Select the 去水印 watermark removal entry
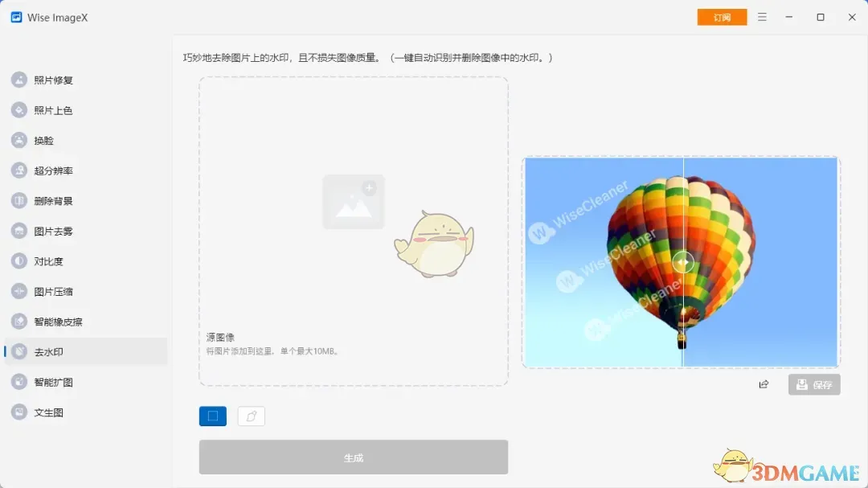868x488 pixels. click(86, 352)
